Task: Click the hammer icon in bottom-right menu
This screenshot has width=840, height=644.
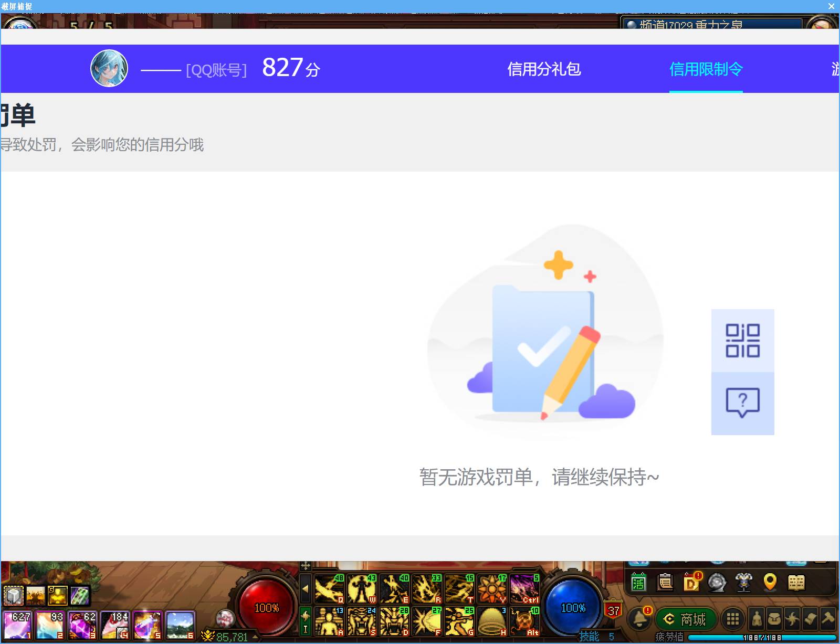Action: tap(828, 618)
